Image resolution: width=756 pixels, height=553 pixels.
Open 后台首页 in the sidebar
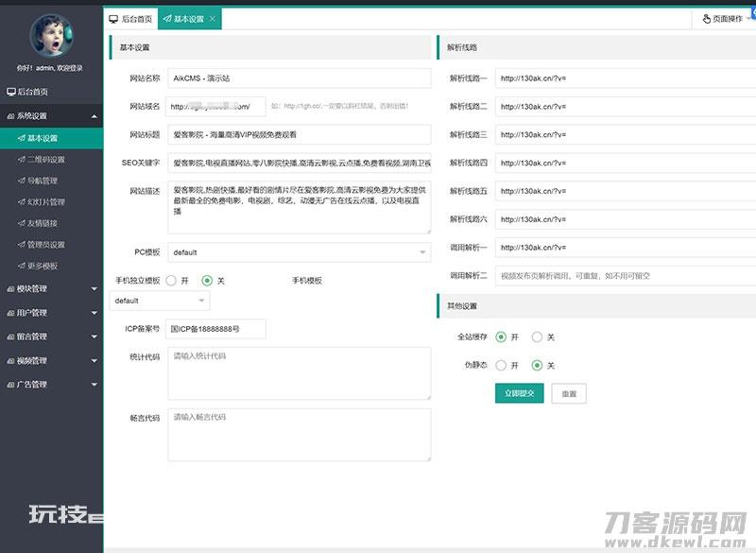(52, 92)
